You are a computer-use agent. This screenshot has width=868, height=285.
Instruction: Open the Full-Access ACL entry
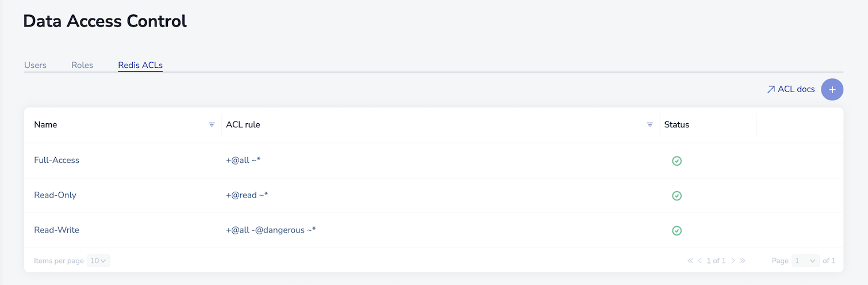[x=57, y=160]
